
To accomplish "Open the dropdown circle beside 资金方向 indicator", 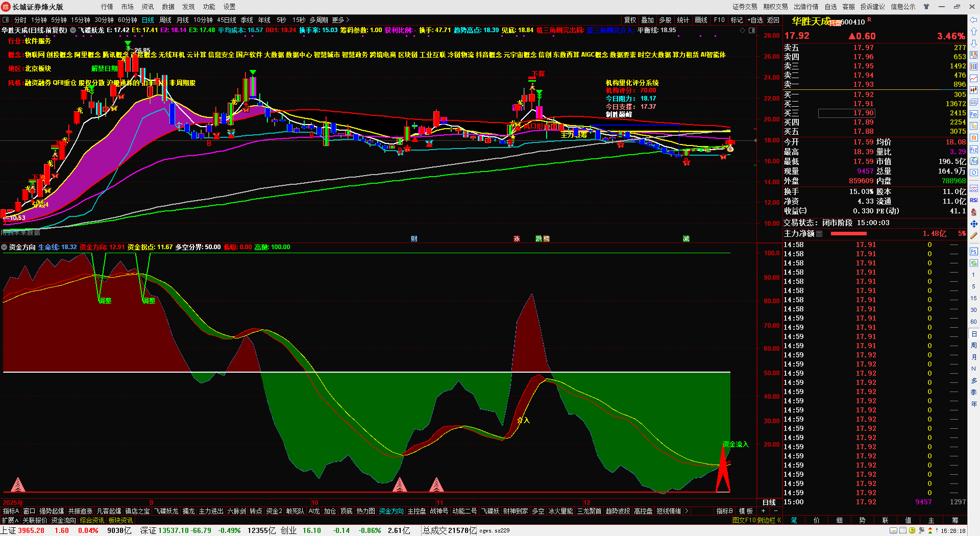I will click(x=5, y=247).
